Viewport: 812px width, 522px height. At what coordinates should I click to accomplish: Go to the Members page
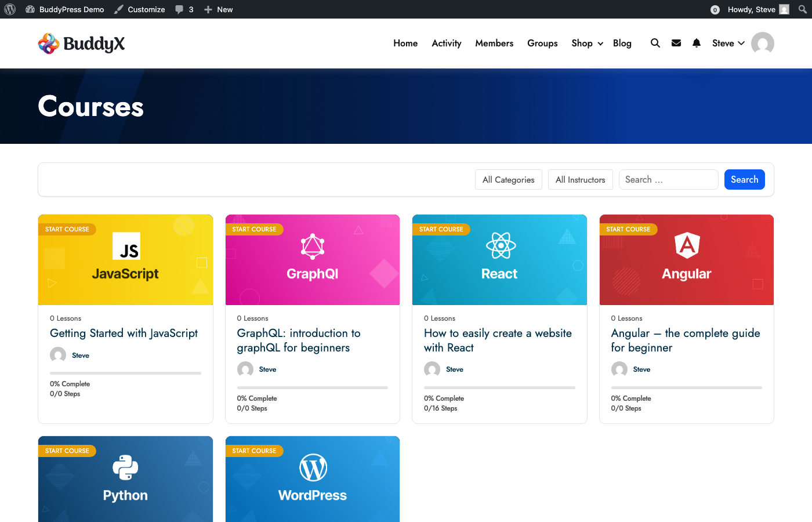coord(494,43)
